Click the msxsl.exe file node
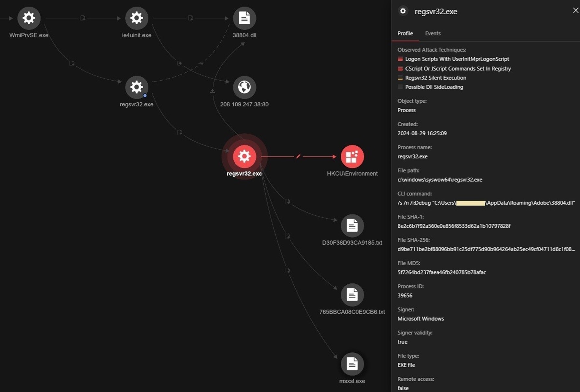This screenshot has height=392, width=580. [x=352, y=364]
